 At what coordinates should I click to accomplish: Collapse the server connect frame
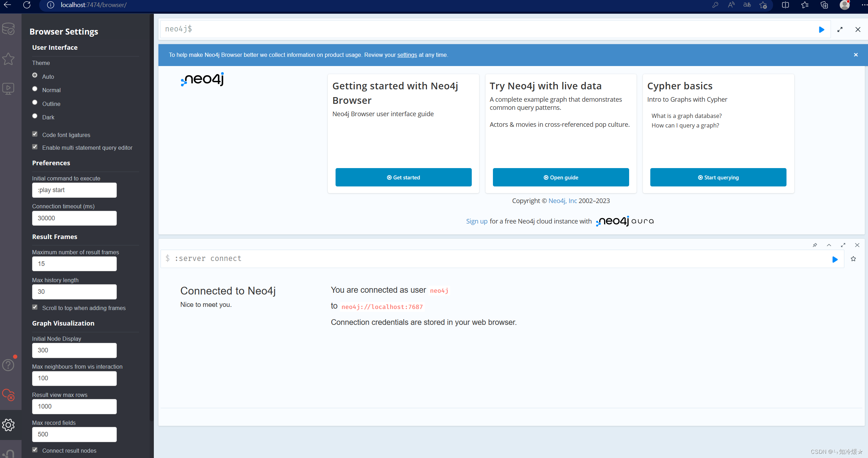tap(829, 245)
